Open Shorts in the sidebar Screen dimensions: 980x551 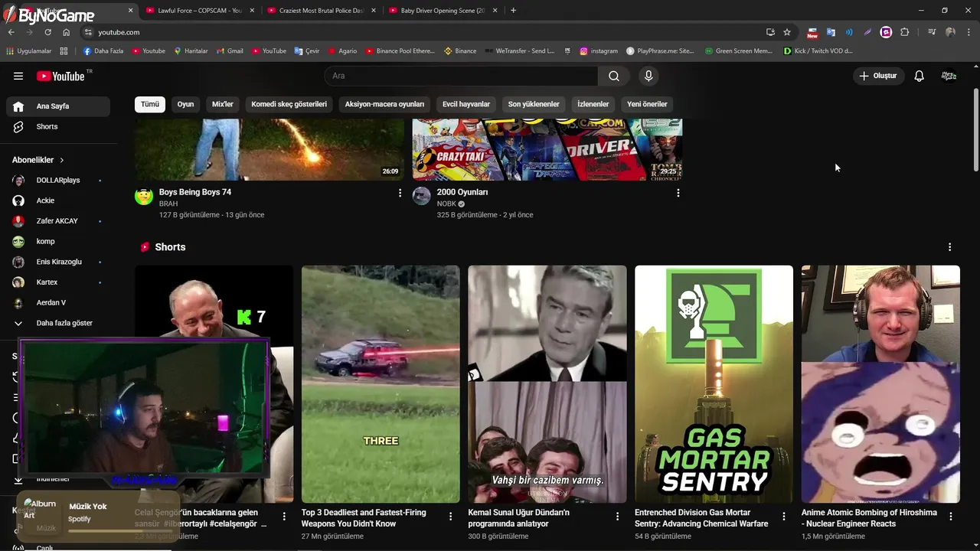(x=58, y=126)
